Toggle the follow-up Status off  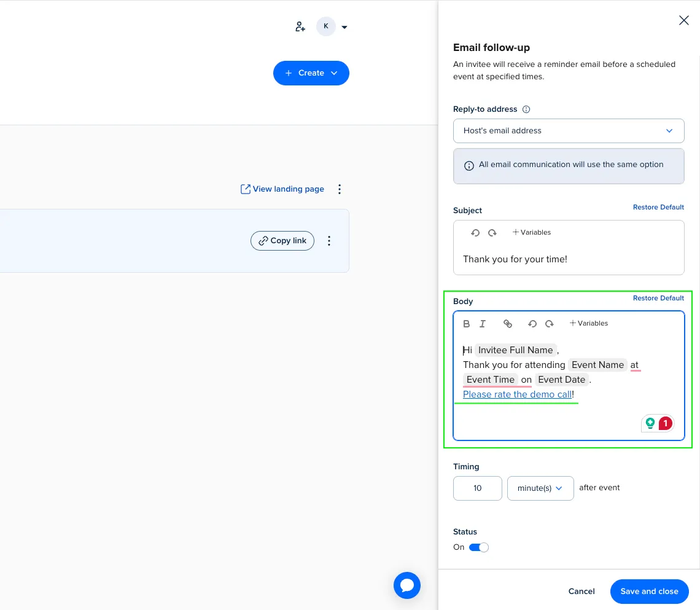click(478, 547)
